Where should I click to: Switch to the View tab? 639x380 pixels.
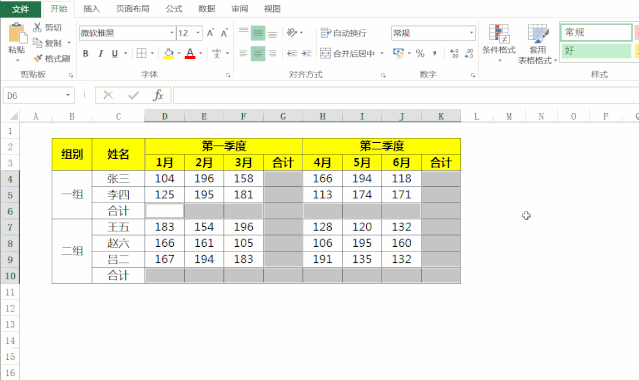click(272, 9)
